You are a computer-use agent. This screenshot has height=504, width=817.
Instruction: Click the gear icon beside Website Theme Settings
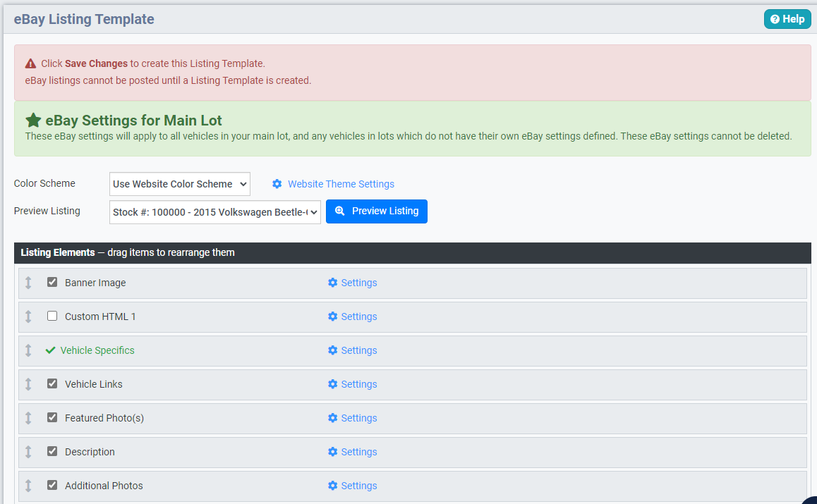tap(277, 184)
